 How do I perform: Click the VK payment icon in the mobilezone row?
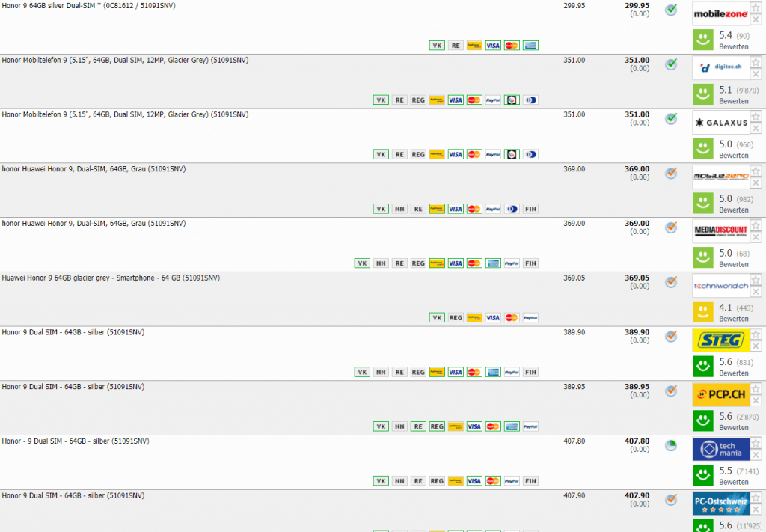[437, 46]
